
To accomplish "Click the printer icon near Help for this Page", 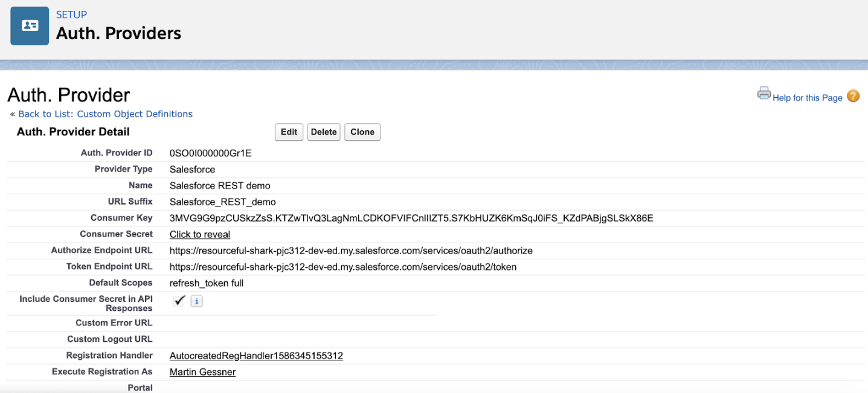I will coord(764,94).
